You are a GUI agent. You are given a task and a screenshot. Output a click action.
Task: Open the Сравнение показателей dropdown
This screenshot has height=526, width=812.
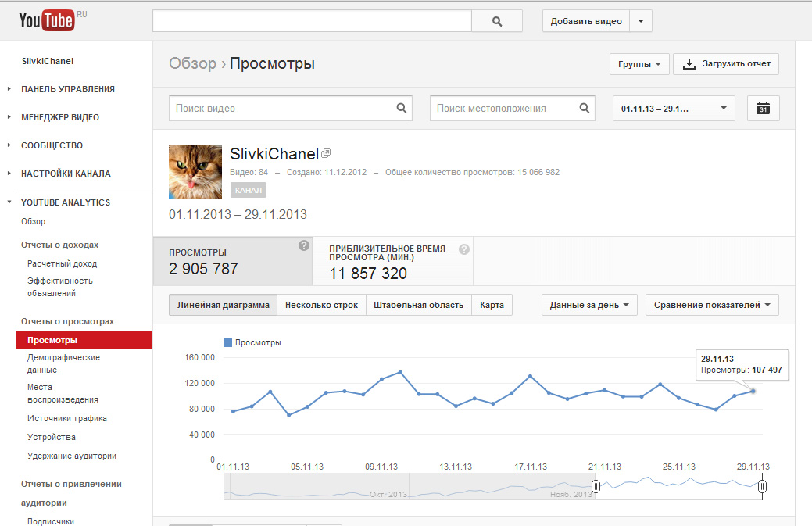click(712, 305)
